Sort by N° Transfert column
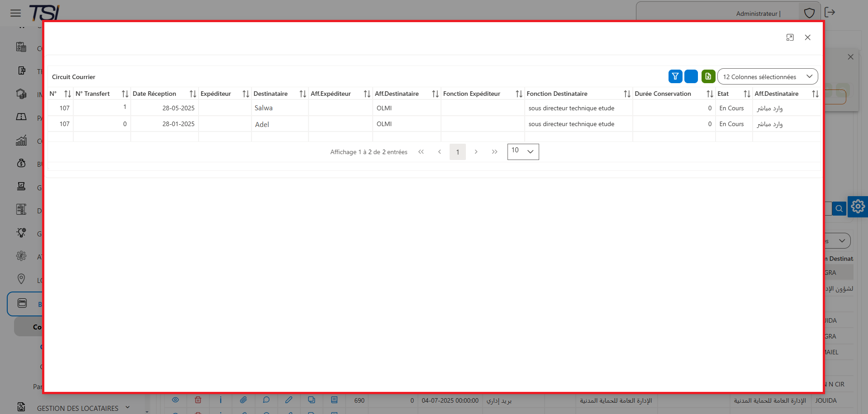 125,94
